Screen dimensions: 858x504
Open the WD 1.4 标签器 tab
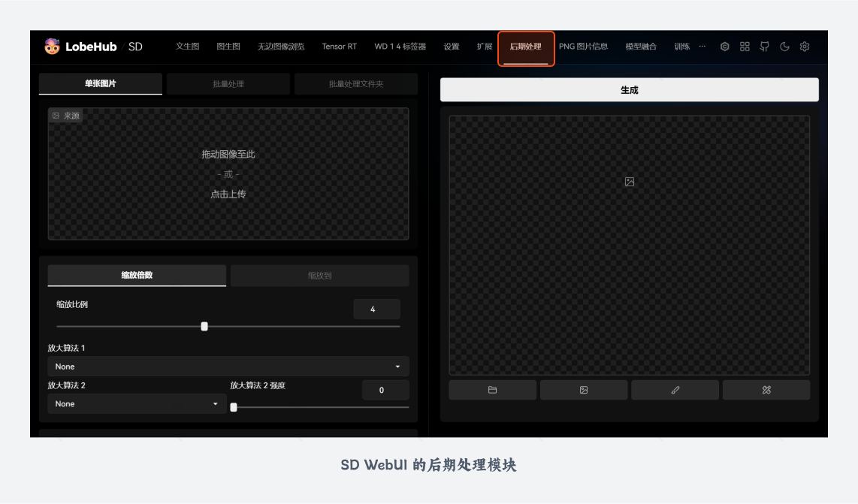click(400, 47)
